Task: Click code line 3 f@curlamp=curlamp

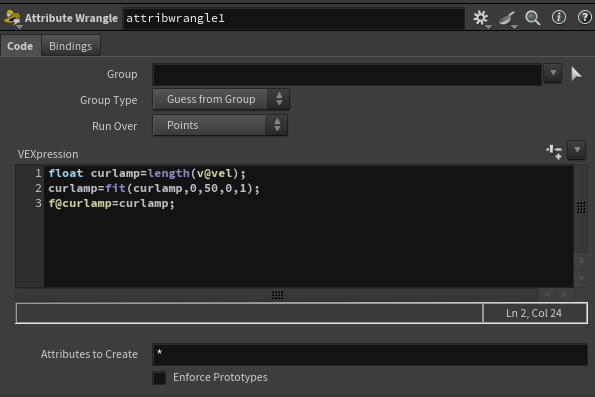Action: pos(111,203)
